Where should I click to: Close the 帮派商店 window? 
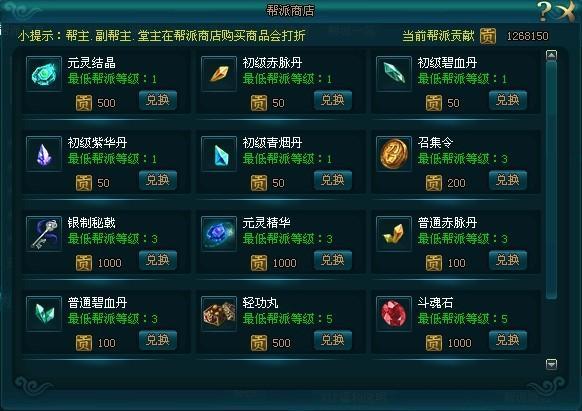pyautogui.click(x=566, y=11)
